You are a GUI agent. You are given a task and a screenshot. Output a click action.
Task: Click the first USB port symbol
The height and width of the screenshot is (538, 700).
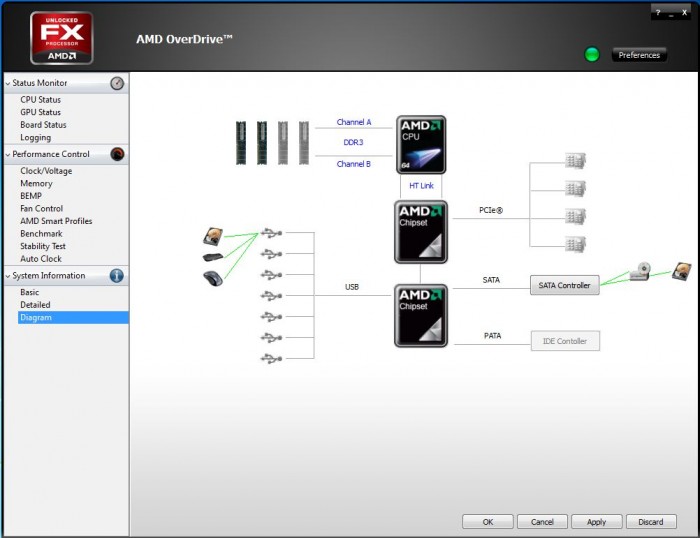click(x=271, y=233)
